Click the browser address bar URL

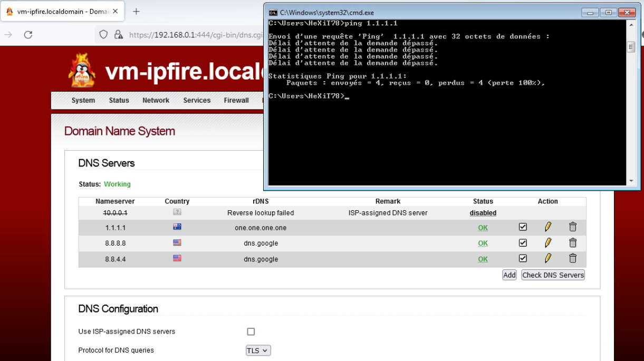click(x=195, y=35)
